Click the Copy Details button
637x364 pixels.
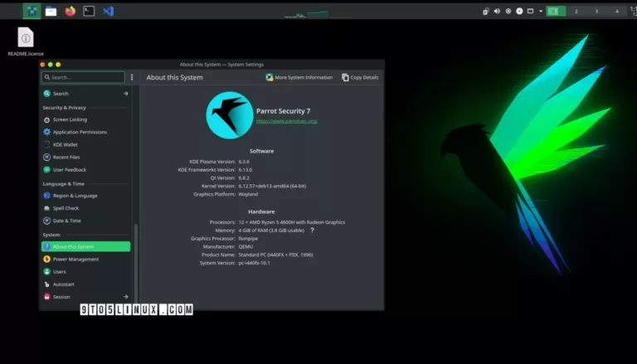click(360, 77)
